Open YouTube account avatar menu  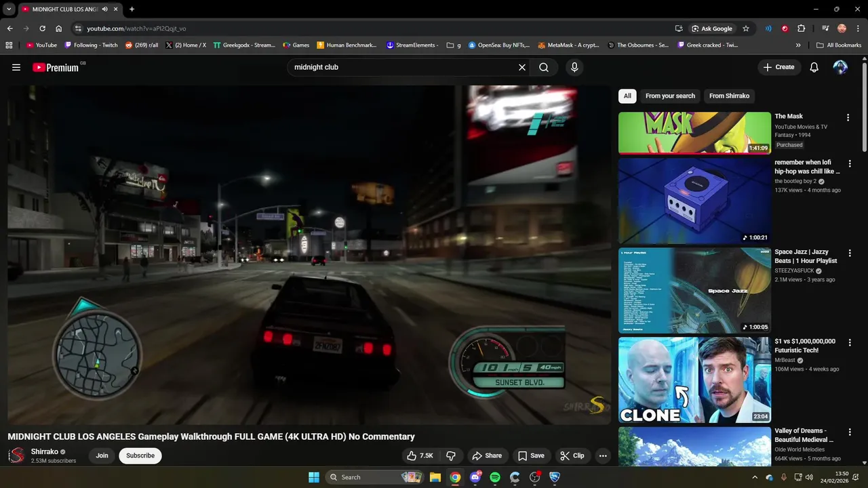pos(840,67)
